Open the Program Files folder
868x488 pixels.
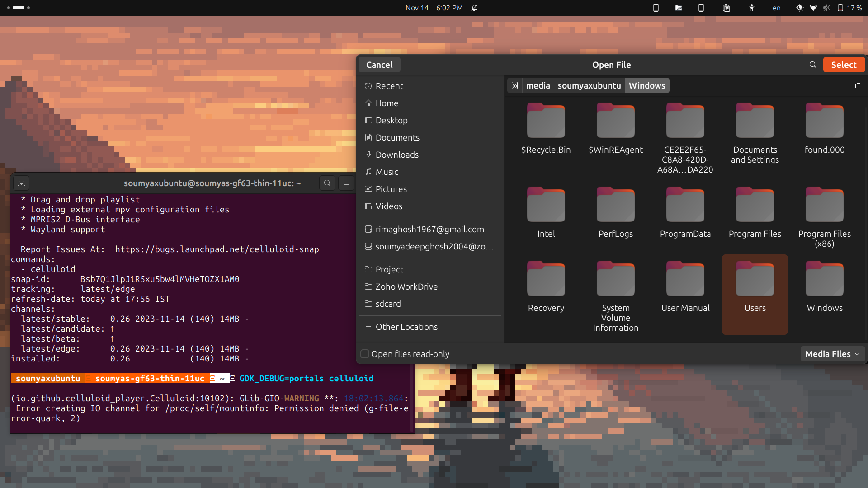[x=755, y=205]
